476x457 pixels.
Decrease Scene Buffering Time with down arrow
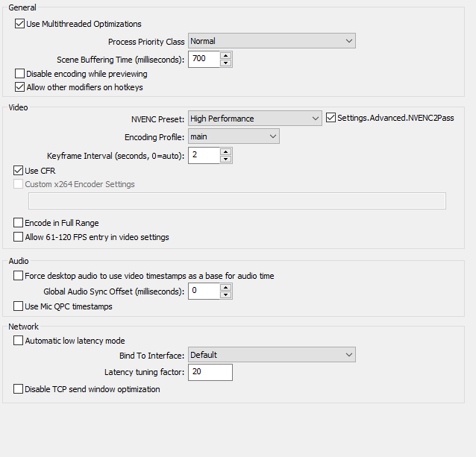click(x=225, y=63)
